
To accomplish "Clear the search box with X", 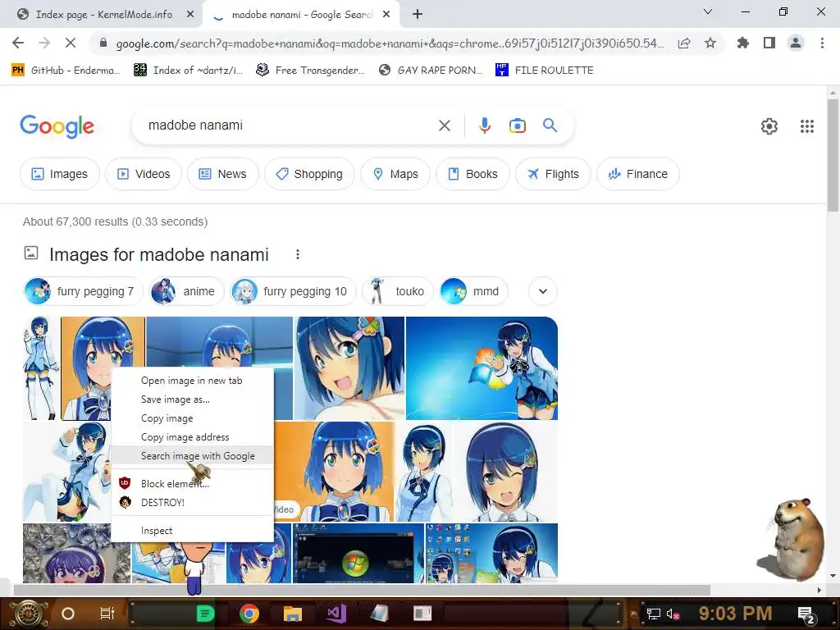I will 445,126.
